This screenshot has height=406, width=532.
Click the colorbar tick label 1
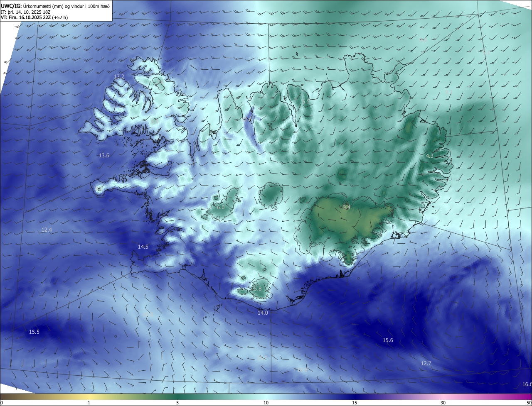coord(89,403)
